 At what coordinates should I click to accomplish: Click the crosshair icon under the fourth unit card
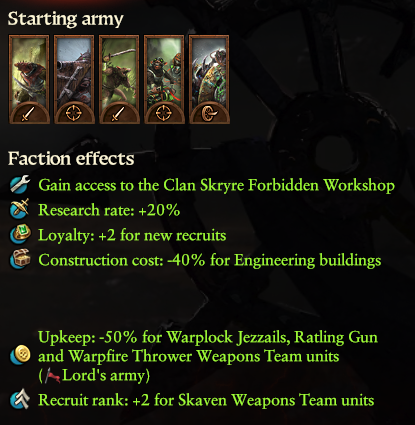(164, 114)
